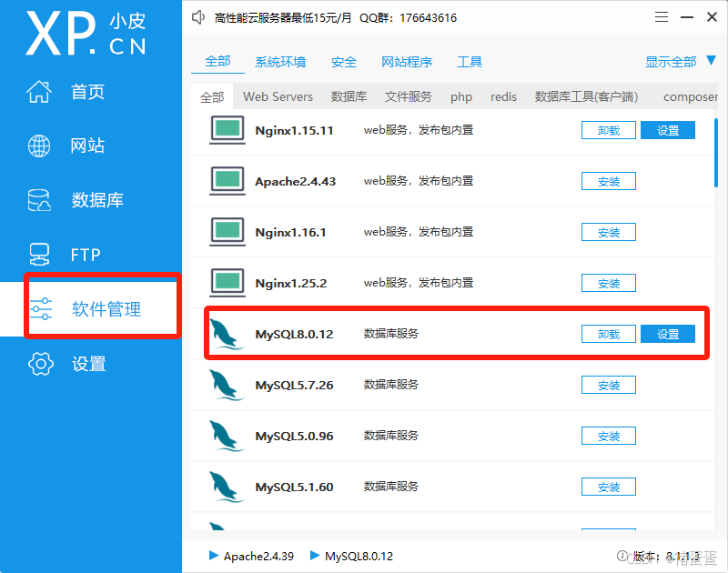The width and height of the screenshot is (728, 573).
Task: Click the speaker announcement icon
Action: click(x=198, y=17)
